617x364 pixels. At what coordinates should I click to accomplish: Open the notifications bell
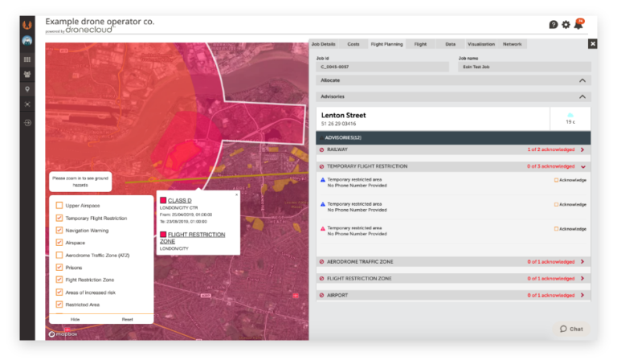tap(578, 25)
